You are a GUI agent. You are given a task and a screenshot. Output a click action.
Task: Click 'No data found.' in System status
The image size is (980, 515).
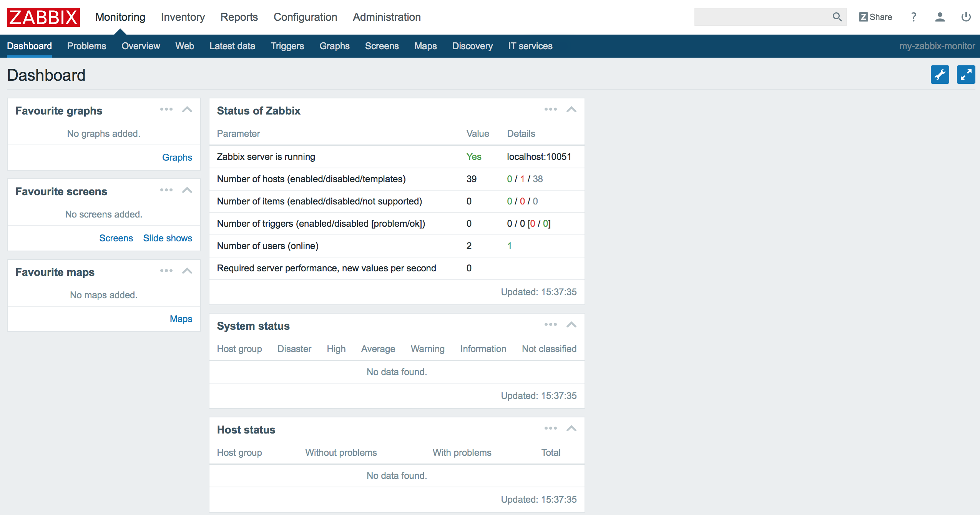(397, 372)
